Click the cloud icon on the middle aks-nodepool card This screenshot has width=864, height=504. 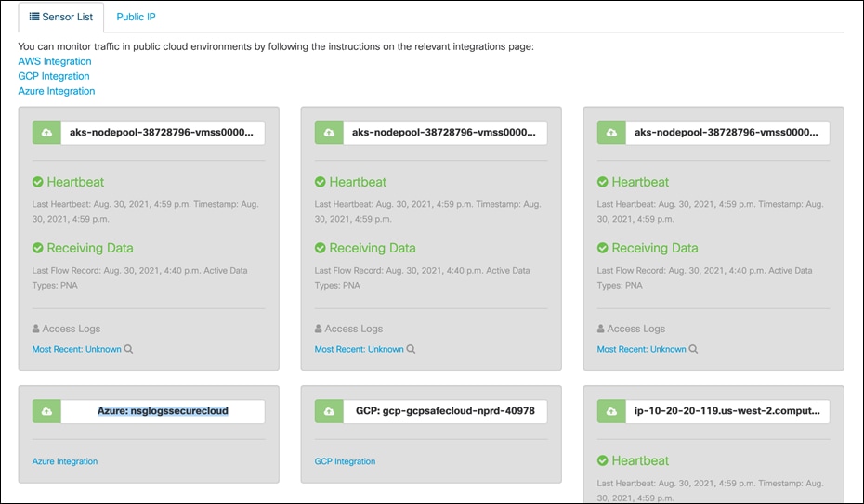pyautogui.click(x=329, y=133)
